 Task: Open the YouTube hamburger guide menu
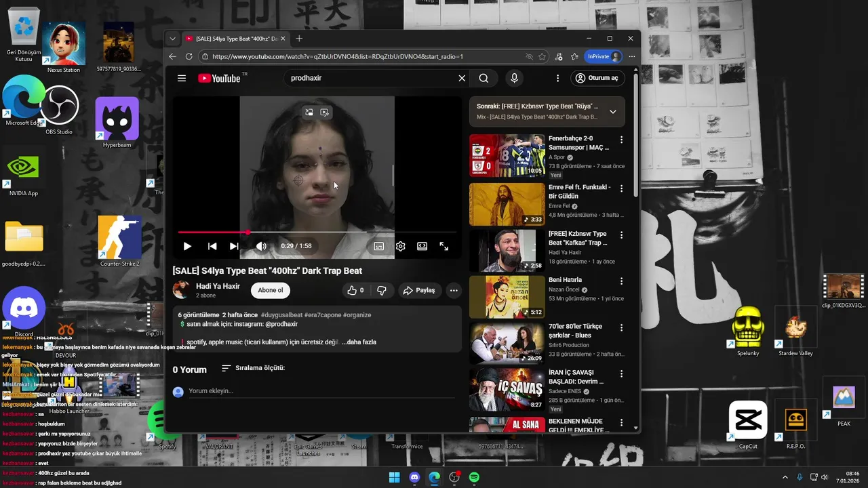pyautogui.click(x=182, y=78)
